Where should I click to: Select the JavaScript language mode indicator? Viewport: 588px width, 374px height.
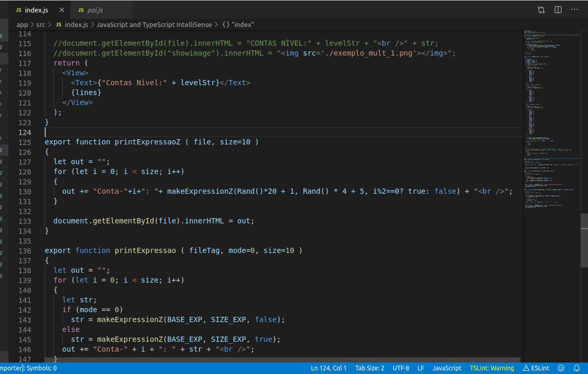click(447, 368)
